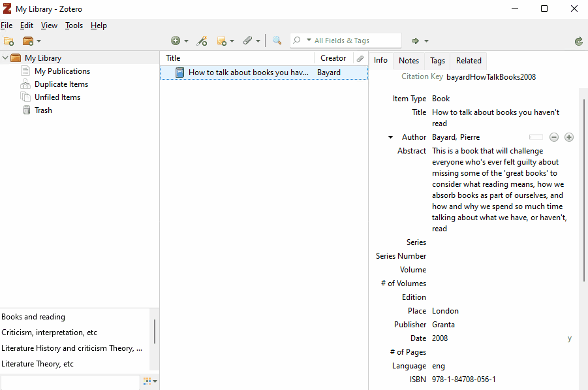Click ISBN value 978-1-84708-056-1
The image size is (588, 390).
(463, 380)
